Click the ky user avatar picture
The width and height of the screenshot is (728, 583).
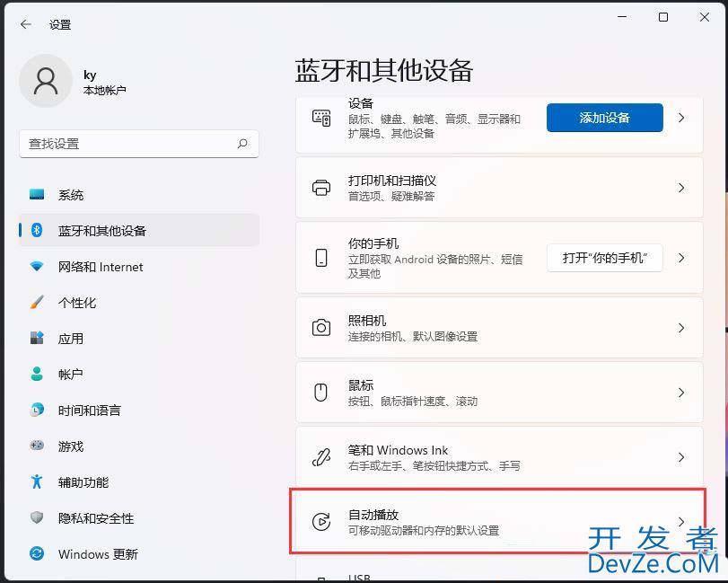(x=46, y=81)
